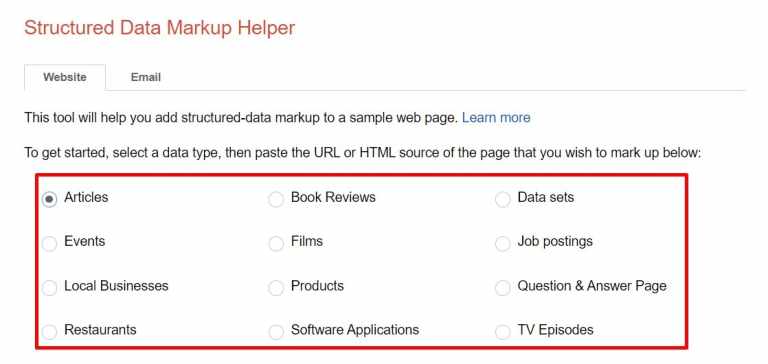Open the Learn more link
768x364 pixels.
496,118
